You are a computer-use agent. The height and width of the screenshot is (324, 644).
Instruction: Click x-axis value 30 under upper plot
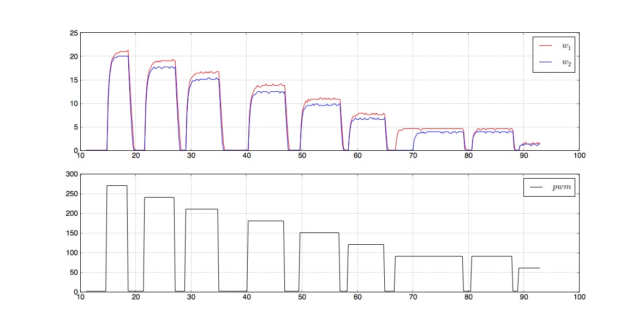coord(192,155)
